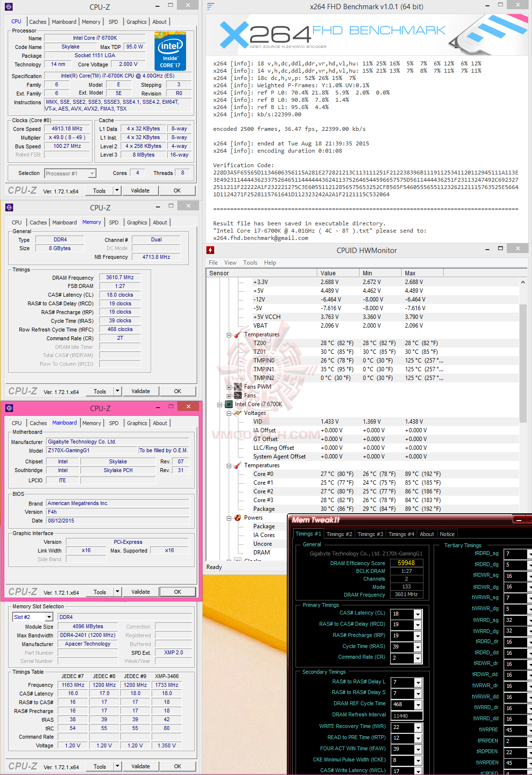Click the DRAM Efficiency Score value 59948
This screenshot has height=775, width=532.
[x=407, y=563]
